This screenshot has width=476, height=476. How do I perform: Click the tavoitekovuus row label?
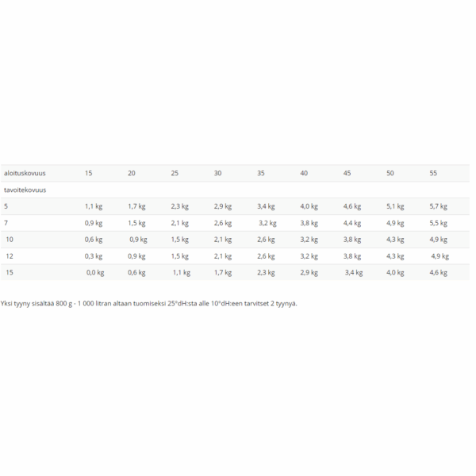pyautogui.click(x=25, y=190)
